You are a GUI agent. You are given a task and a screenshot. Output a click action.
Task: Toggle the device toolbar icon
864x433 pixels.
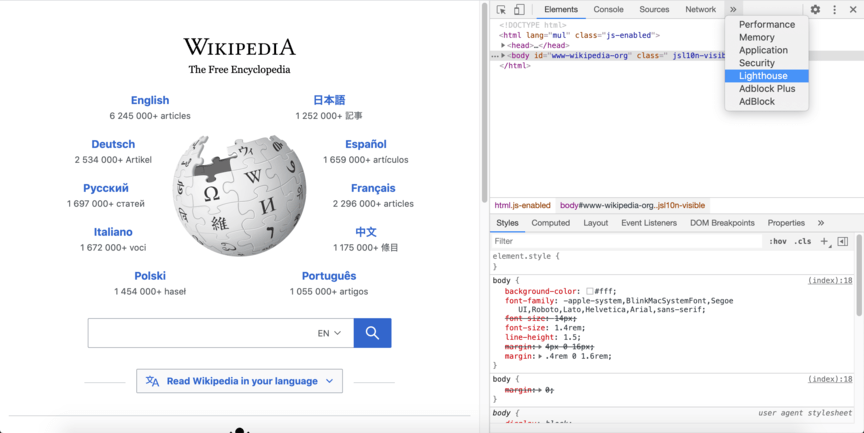click(x=519, y=9)
